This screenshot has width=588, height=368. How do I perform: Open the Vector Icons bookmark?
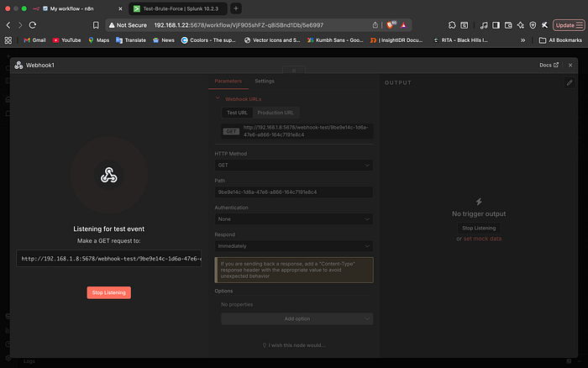coord(272,40)
